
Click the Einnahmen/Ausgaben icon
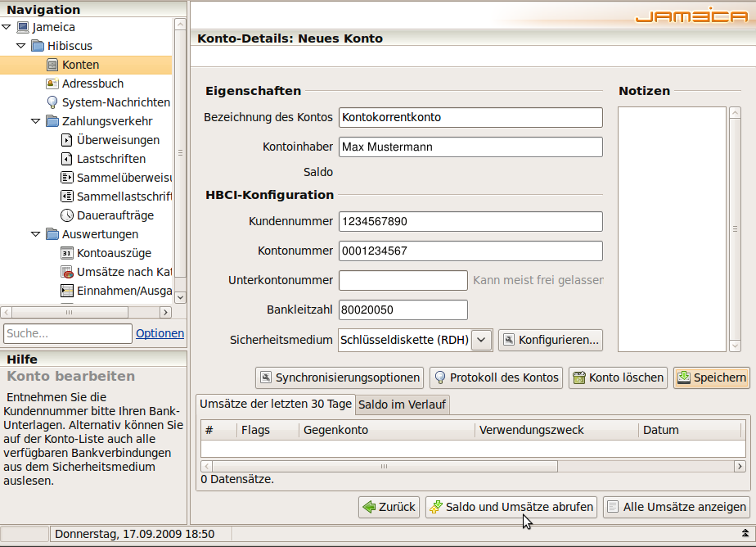(x=66, y=291)
